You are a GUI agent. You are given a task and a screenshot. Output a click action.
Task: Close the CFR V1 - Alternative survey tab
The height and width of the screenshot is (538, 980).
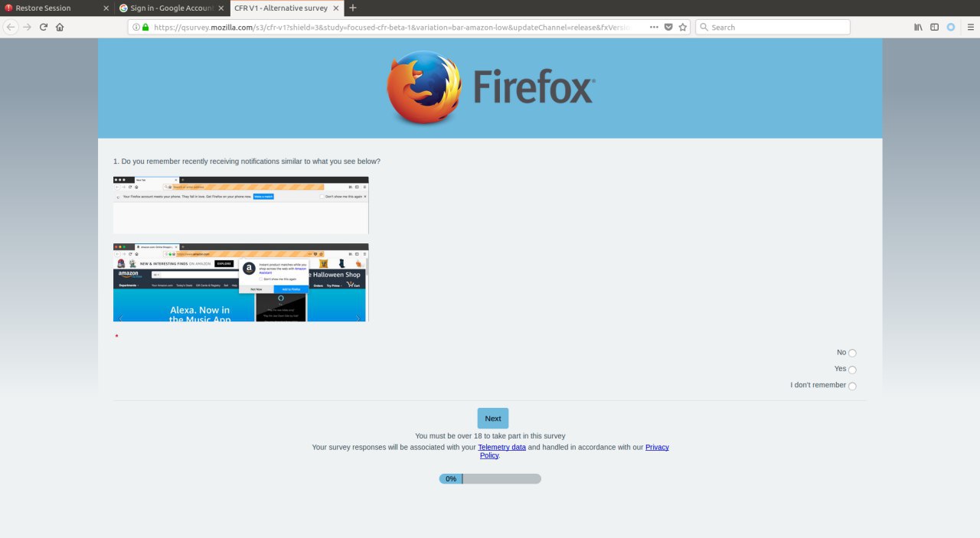click(335, 8)
